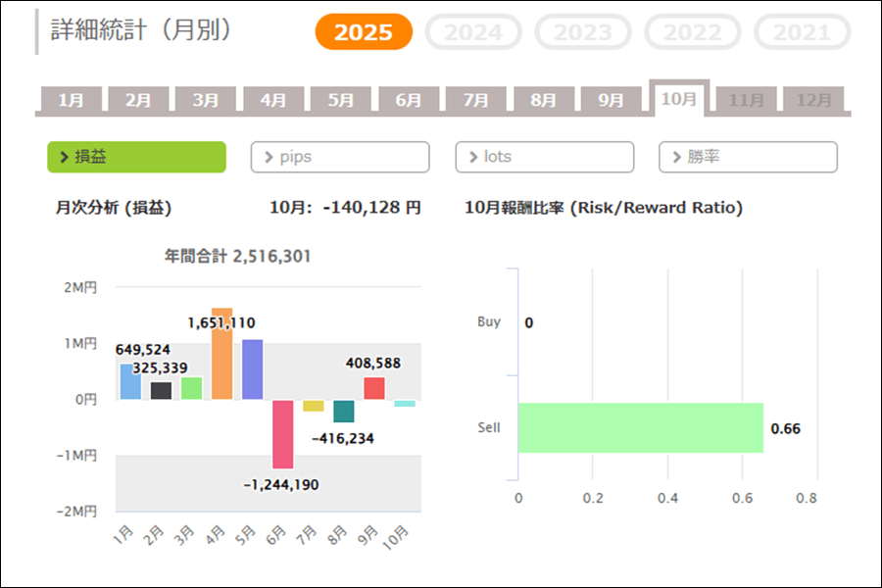This screenshot has height=588, width=882.
Task: Open the 5月 month tab
Action: 341,100
